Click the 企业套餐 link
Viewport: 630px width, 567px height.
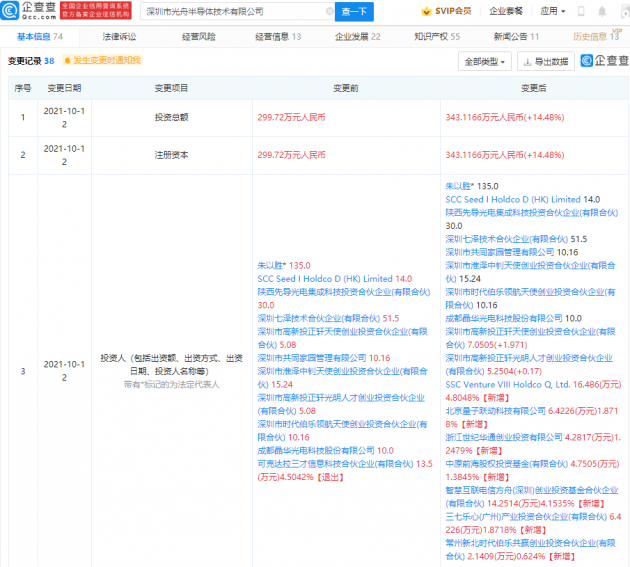point(506,12)
